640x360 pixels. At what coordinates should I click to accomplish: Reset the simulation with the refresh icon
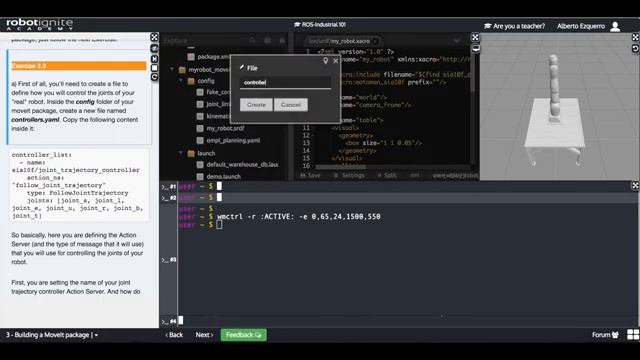[636, 48]
